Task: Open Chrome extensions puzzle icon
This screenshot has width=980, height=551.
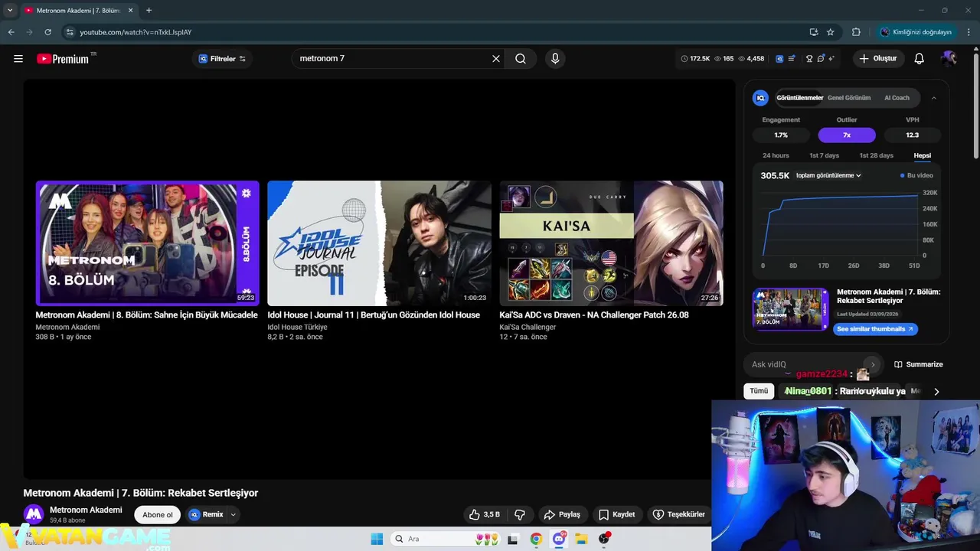Action: click(x=856, y=32)
